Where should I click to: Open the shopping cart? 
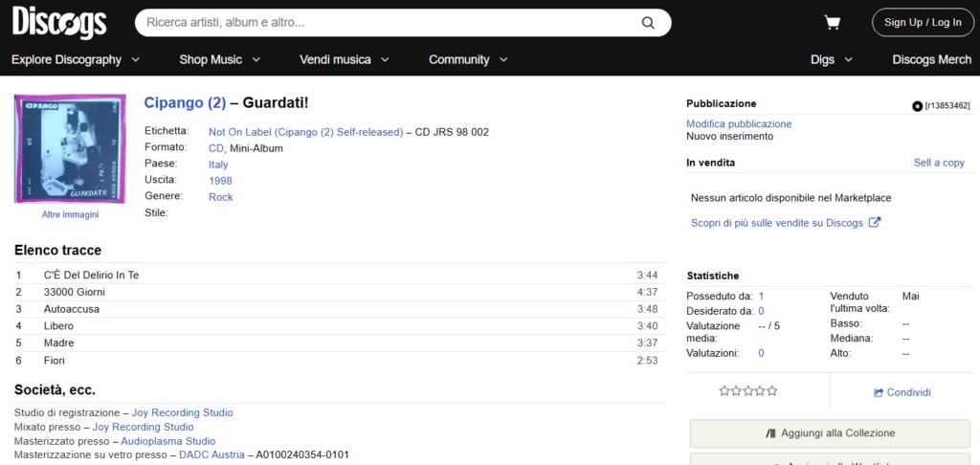(832, 23)
